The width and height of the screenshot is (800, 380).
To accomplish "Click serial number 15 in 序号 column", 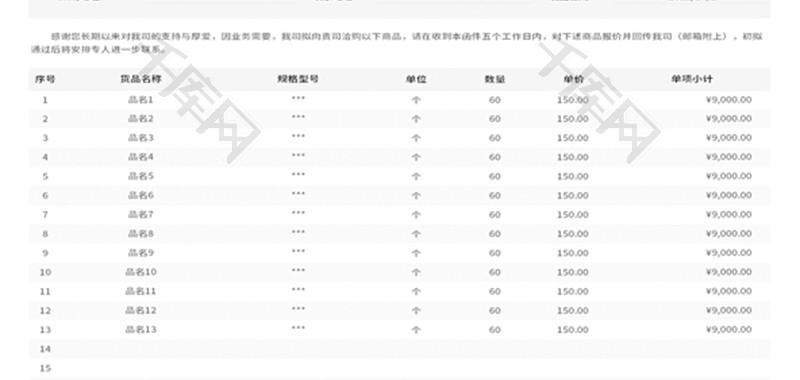I will 45,368.
